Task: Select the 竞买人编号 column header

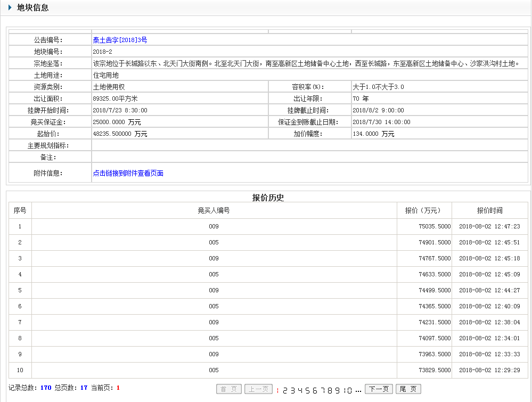Action: coord(214,210)
